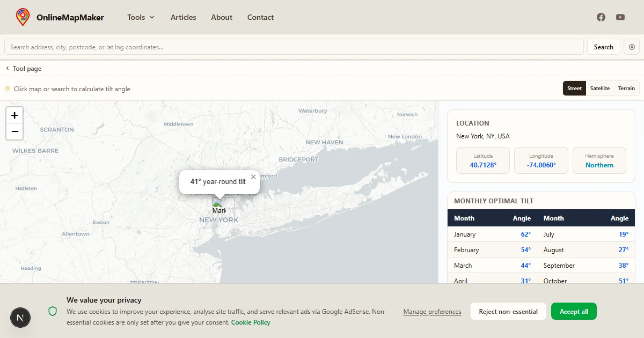Click Allentown label on the map

[76, 234]
